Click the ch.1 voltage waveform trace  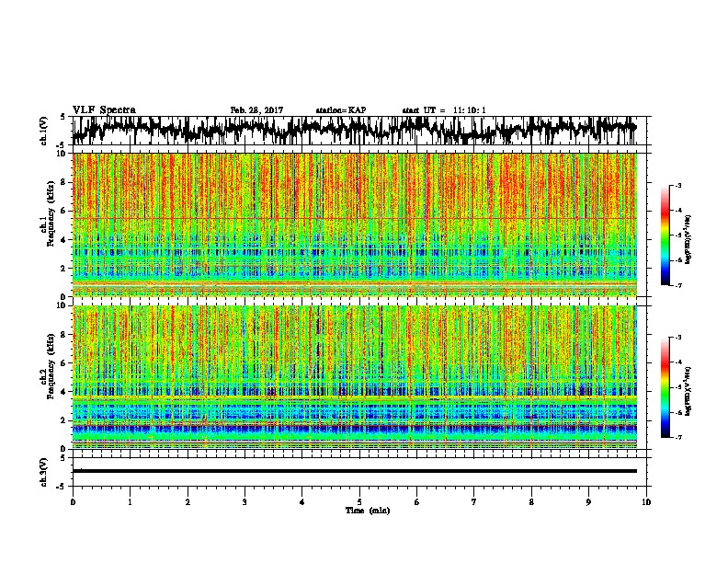tap(354, 130)
